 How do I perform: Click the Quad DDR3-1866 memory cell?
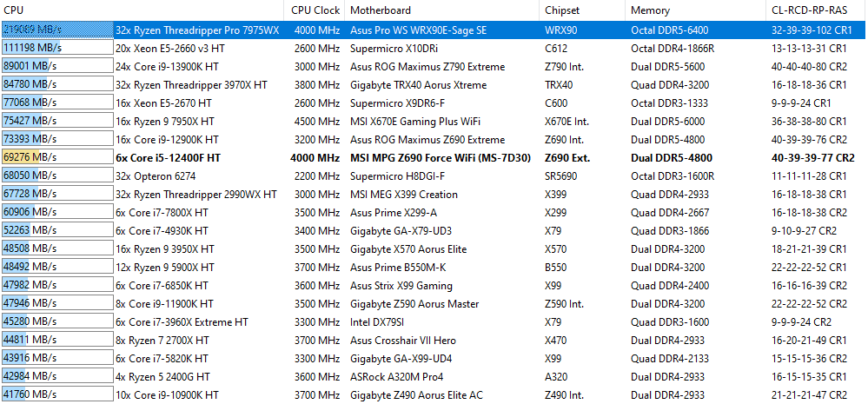670,231
